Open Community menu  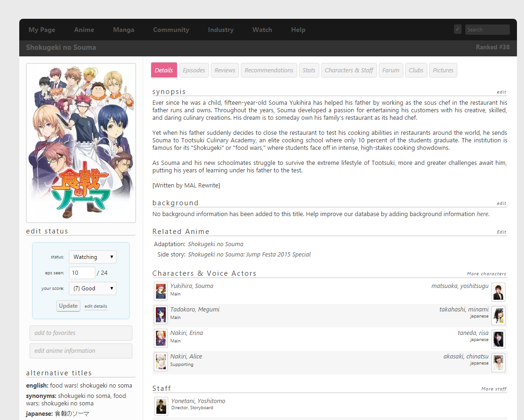[x=171, y=30]
